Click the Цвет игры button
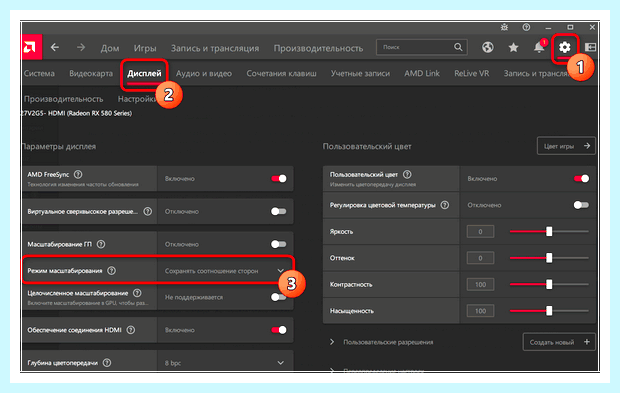 (x=566, y=146)
